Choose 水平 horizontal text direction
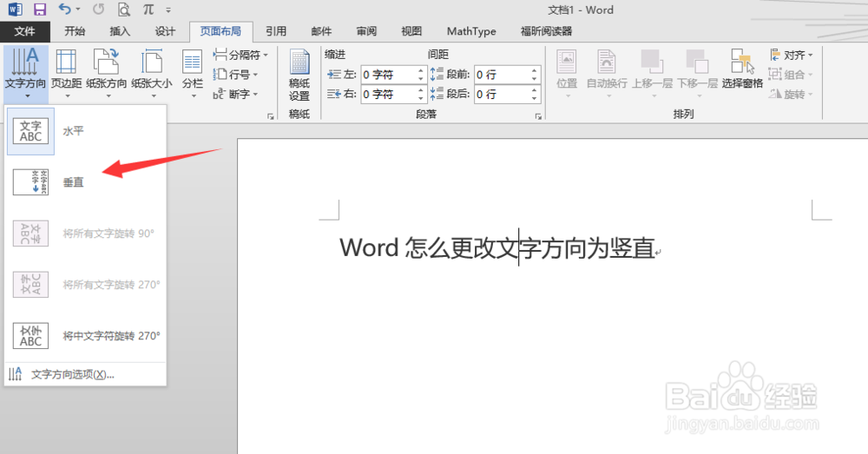 85,131
